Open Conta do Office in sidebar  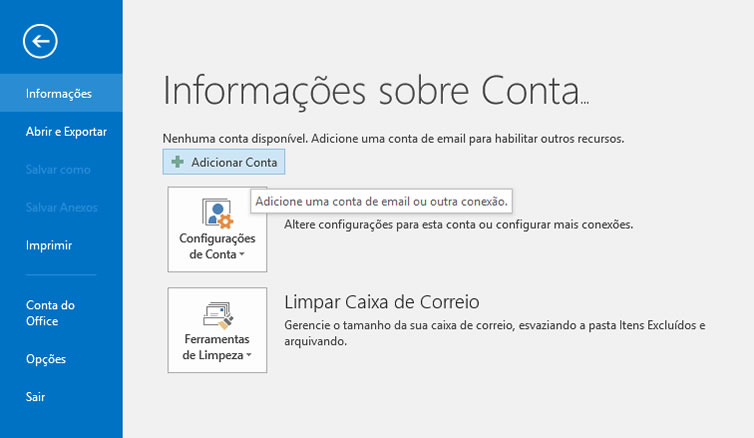pyautogui.click(x=50, y=313)
